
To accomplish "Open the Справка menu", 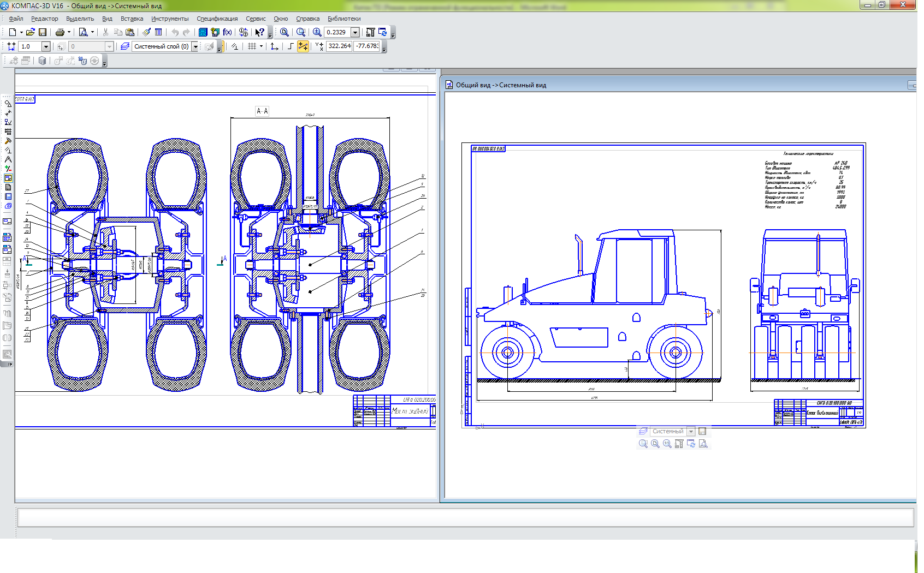I will coord(307,19).
